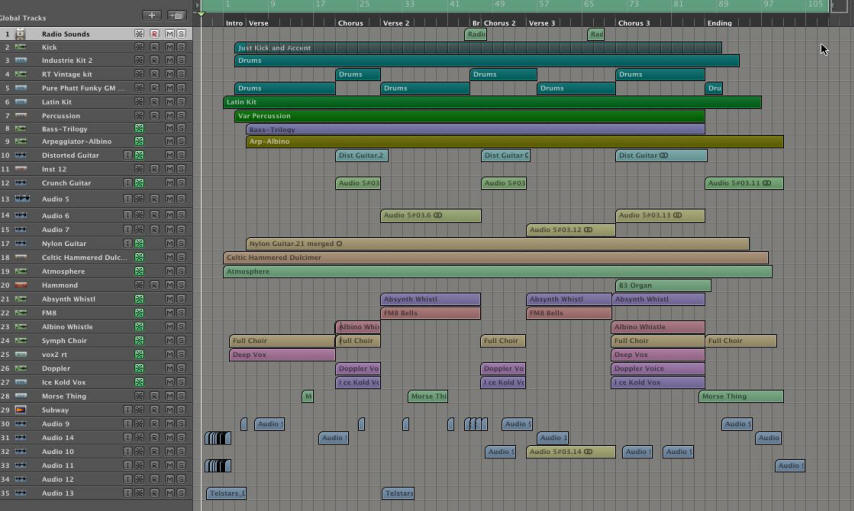Image resolution: width=854 pixels, height=511 pixels.
Task: Mute the Radio Sounds track
Action: coord(169,34)
